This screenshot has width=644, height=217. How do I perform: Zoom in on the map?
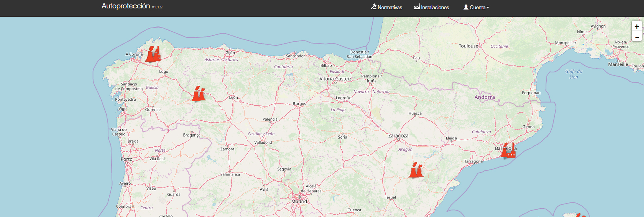click(636, 26)
